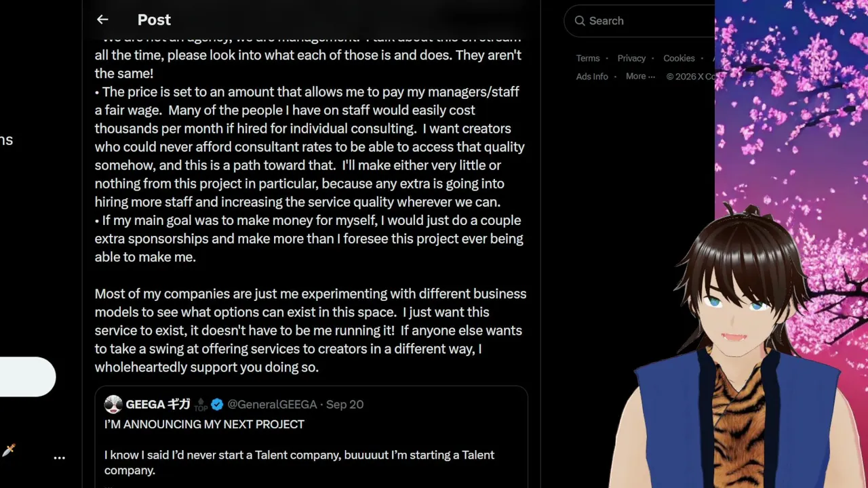
Task: Open the Ads Info footer link
Action: (x=592, y=77)
